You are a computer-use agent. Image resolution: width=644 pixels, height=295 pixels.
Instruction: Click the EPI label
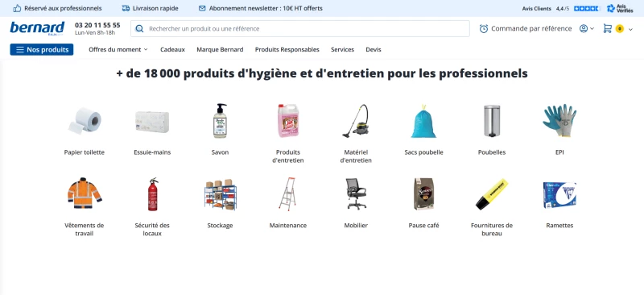(559, 152)
